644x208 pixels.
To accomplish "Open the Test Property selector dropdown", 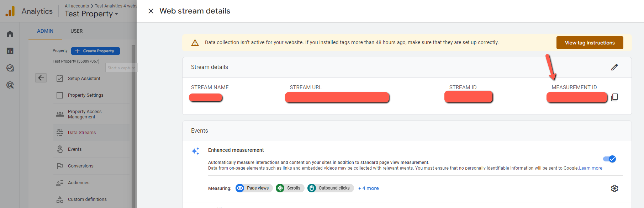I will click(x=91, y=14).
